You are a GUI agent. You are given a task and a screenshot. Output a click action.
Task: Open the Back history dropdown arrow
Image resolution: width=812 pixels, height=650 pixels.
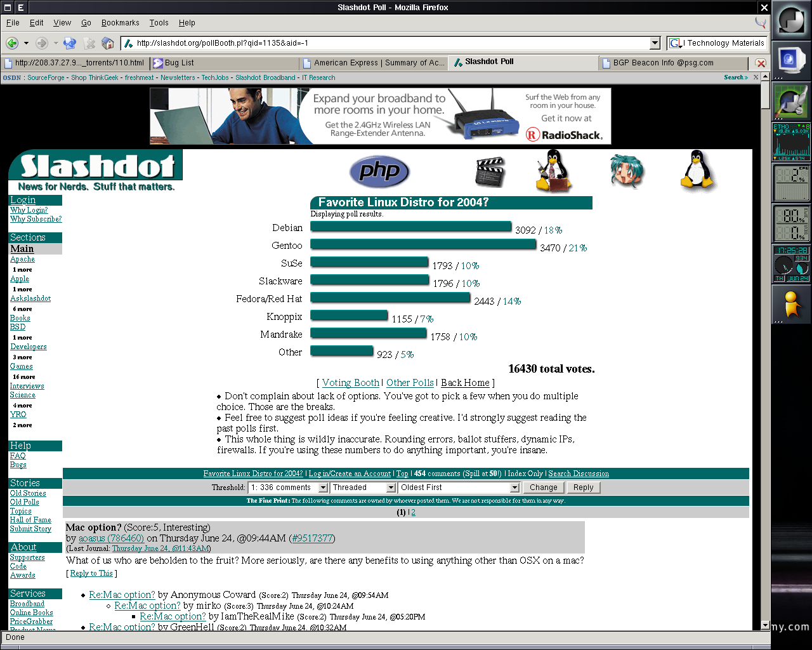pyautogui.click(x=26, y=43)
